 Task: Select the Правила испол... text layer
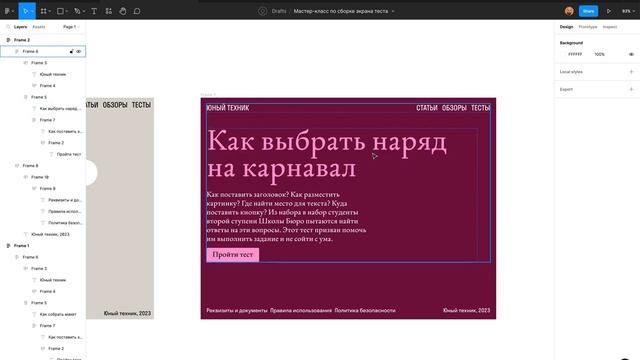click(x=43, y=211)
